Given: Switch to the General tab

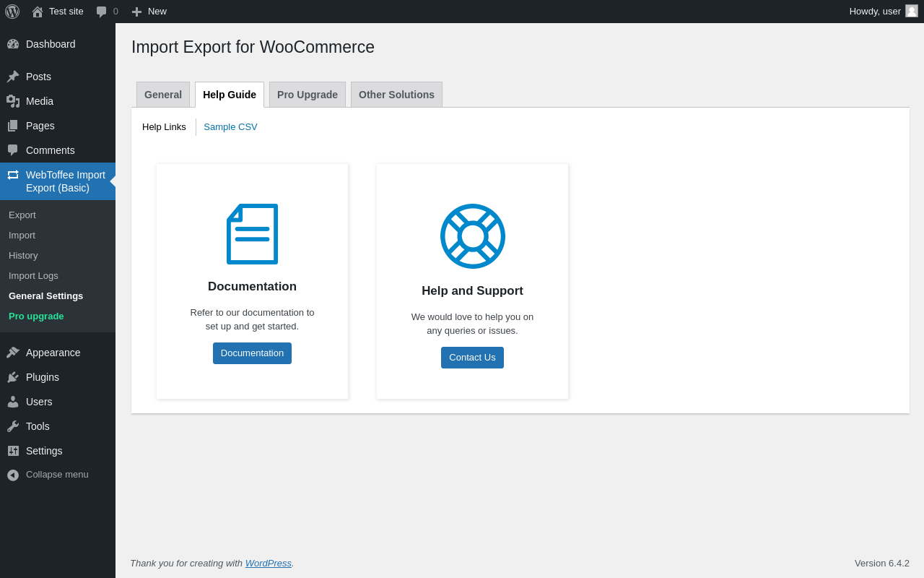Looking at the screenshot, I should (x=163, y=95).
